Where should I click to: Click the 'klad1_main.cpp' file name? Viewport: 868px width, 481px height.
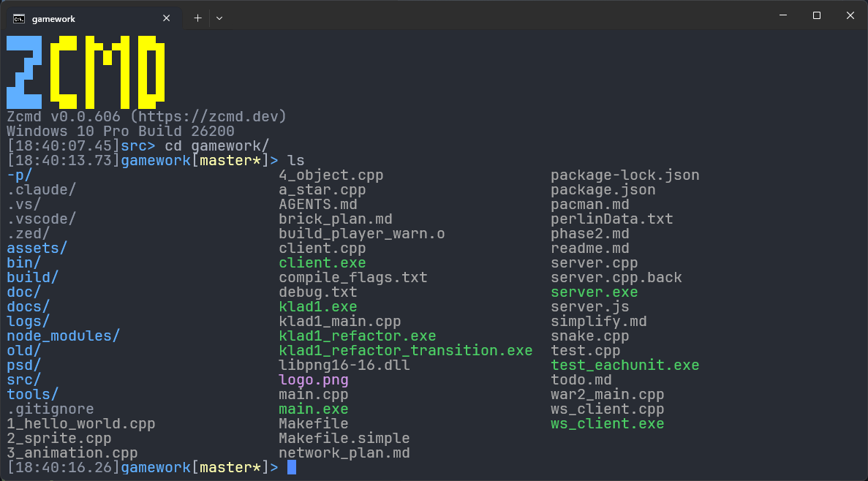340,321
